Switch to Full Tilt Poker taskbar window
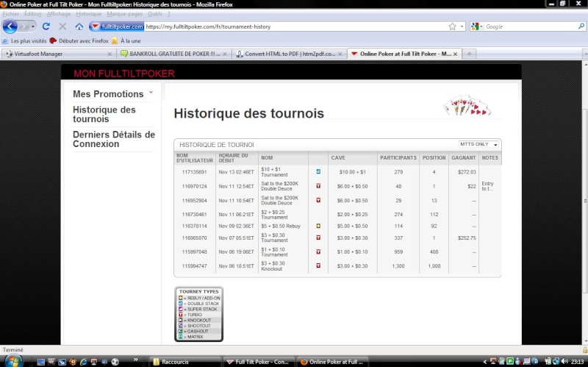This screenshot has height=367, width=588. click(x=259, y=362)
